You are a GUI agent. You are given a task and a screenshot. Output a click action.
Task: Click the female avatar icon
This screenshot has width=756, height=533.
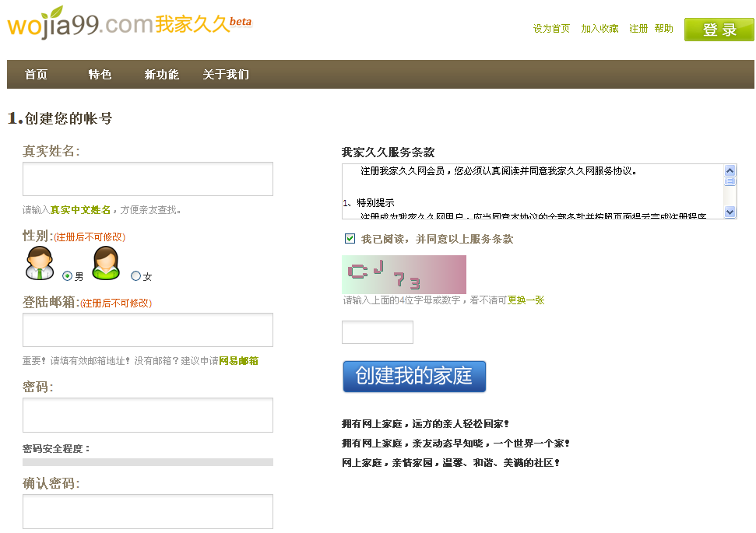point(106,263)
